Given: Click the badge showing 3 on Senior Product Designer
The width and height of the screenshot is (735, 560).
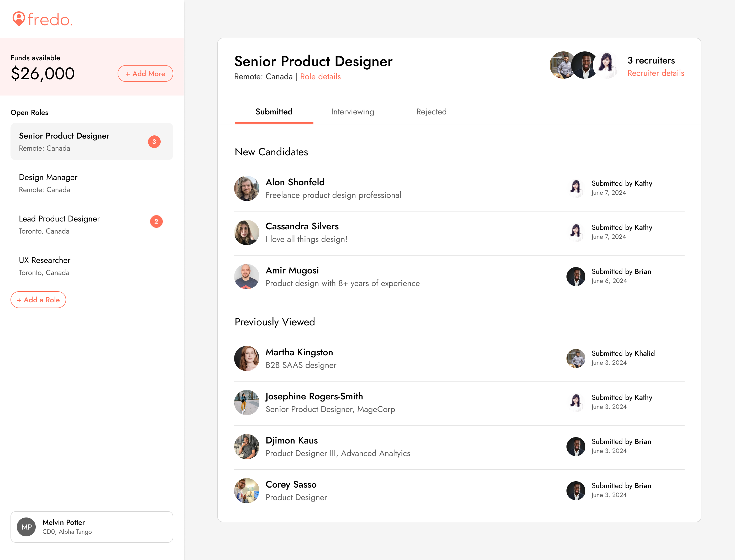Looking at the screenshot, I should tap(154, 142).
